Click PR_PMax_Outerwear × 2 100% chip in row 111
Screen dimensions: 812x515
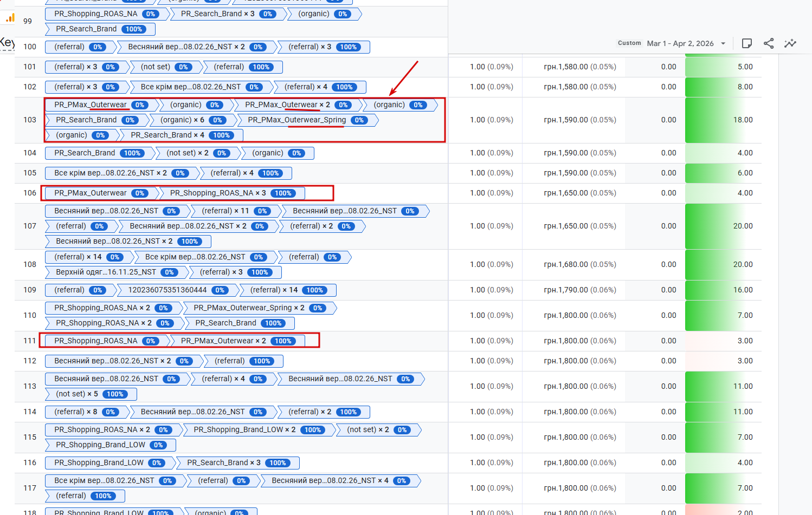(x=237, y=341)
